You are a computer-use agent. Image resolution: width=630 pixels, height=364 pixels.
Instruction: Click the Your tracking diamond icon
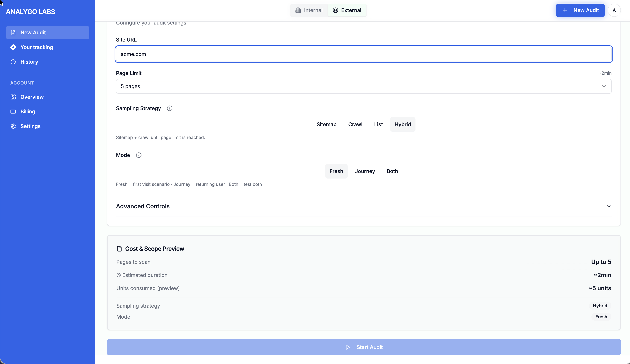coord(13,47)
